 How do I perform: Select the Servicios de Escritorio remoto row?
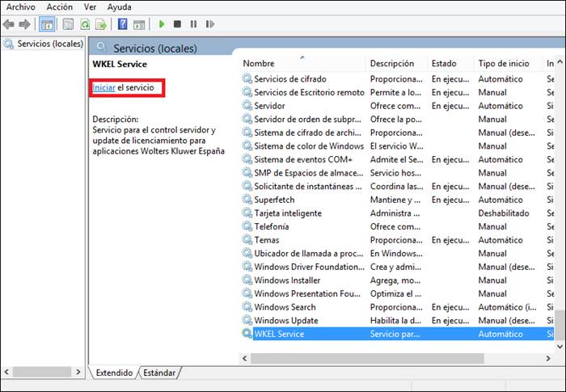click(397, 92)
